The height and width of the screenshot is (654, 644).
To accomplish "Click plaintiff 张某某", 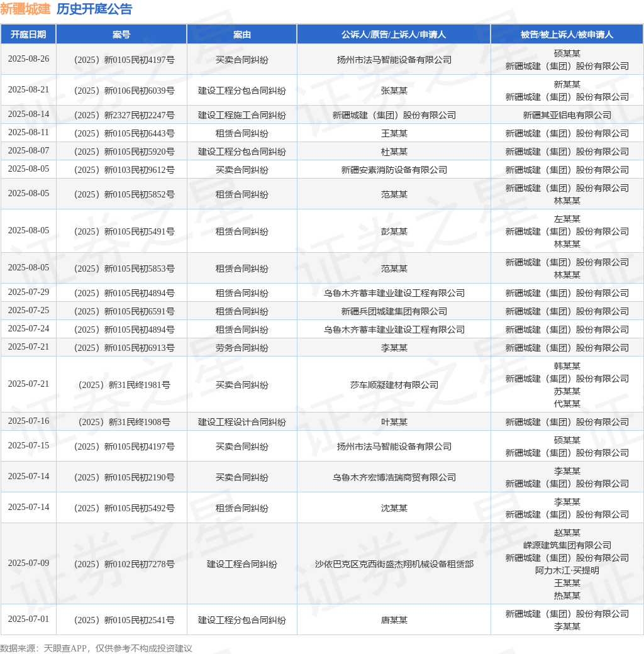I will (x=394, y=91).
